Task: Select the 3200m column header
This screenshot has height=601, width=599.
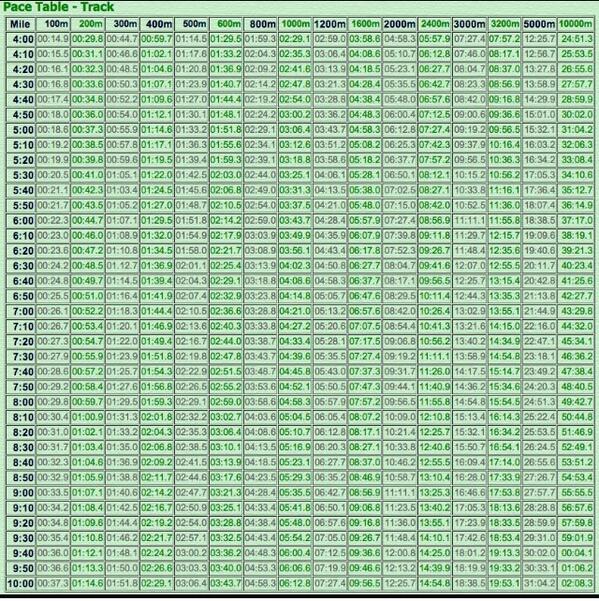Action: pyautogui.click(x=504, y=24)
